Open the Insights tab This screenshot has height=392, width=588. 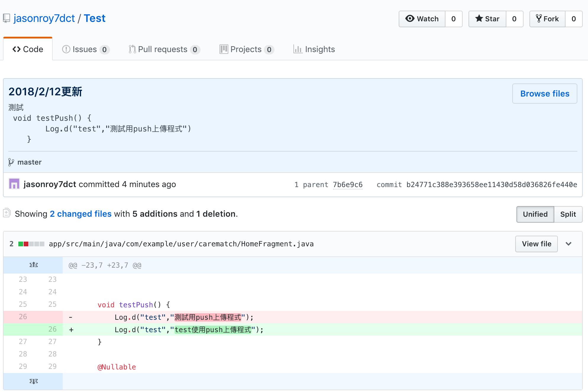tap(314, 49)
